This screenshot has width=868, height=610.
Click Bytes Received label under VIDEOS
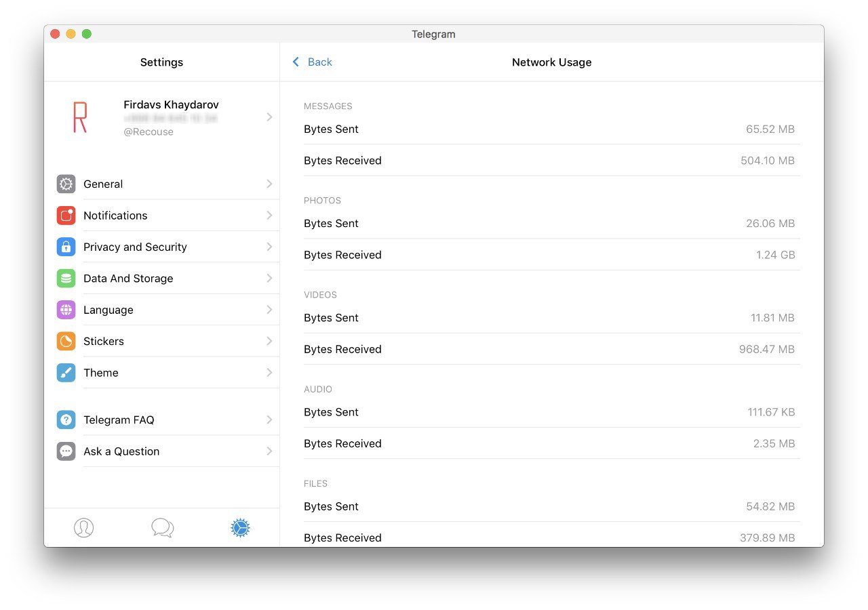point(342,350)
